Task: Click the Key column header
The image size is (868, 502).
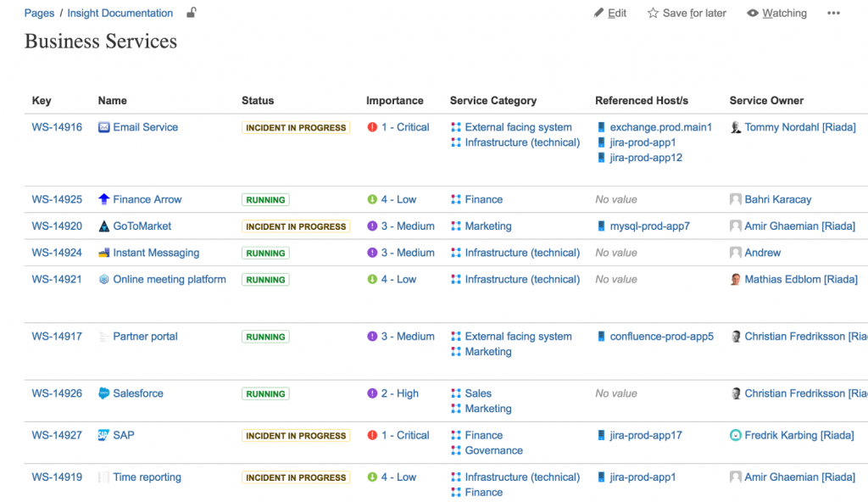Action: tap(42, 100)
